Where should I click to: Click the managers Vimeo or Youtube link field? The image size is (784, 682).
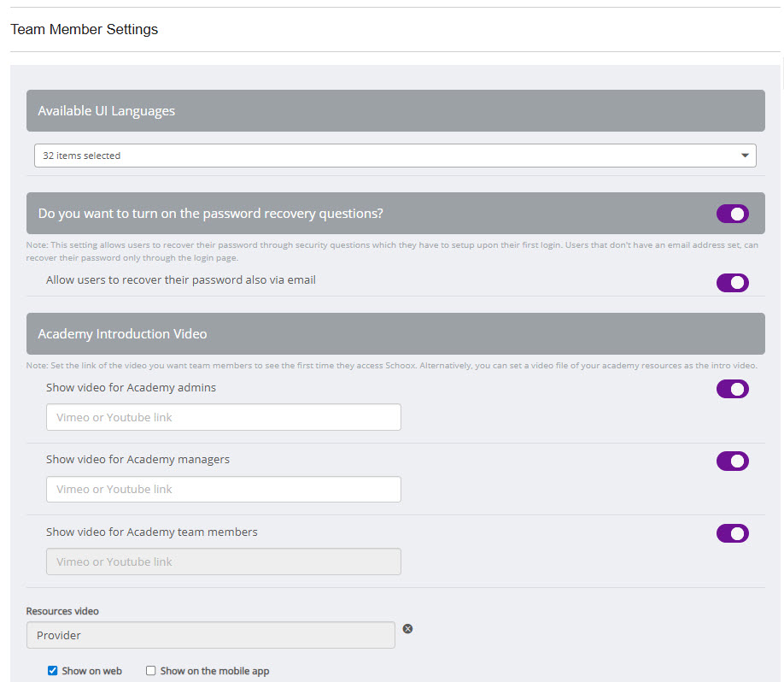coord(223,489)
